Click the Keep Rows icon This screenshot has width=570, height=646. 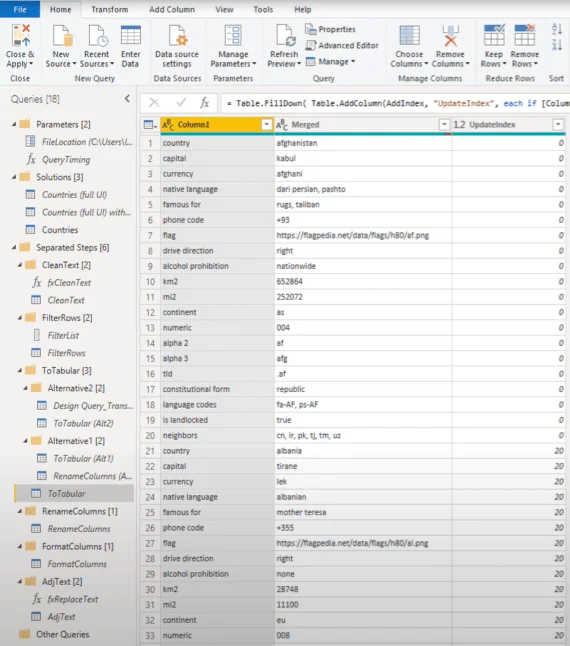pyautogui.click(x=494, y=35)
